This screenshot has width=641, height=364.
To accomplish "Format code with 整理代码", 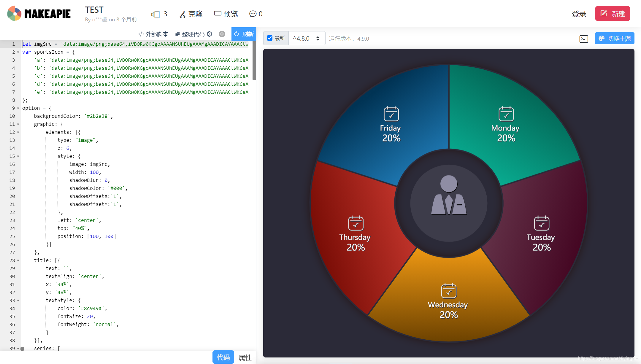I will [190, 34].
